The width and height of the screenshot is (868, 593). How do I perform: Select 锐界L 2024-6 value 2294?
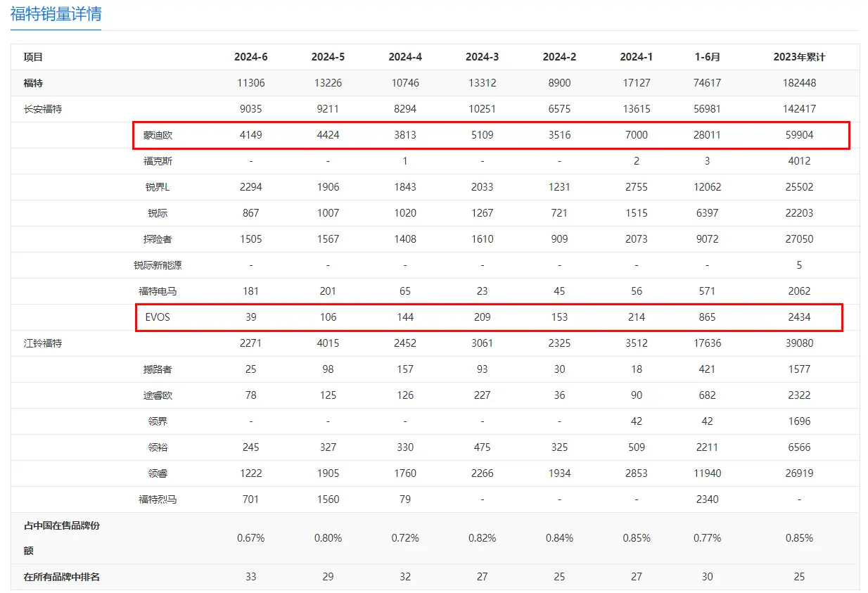coord(251,187)
